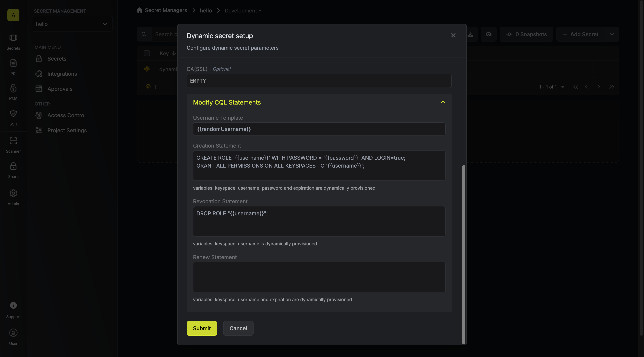Open the SSH section icon

pyautogui.click(x=13, y=114)
